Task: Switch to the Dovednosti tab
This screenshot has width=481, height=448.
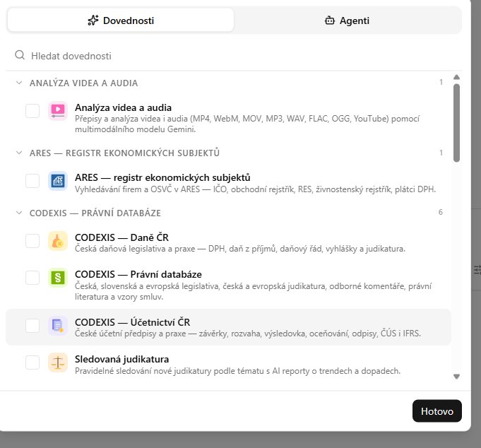Action: pos(121,20)
